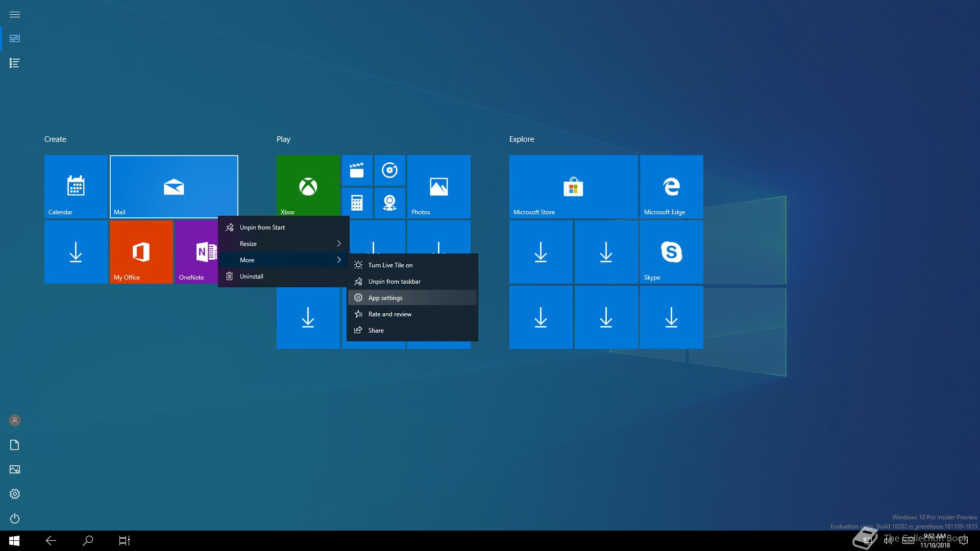Open Pictures from the Start sidebar
The height and width of the screenshot is (551, 980).
[x=15, y=469]
